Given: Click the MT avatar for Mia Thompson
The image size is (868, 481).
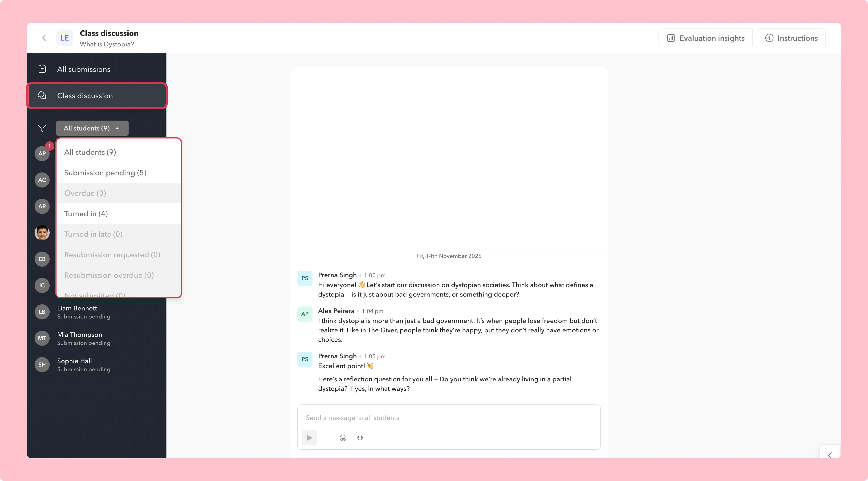Looking at the screenshot, I should (x=42, y=338).
